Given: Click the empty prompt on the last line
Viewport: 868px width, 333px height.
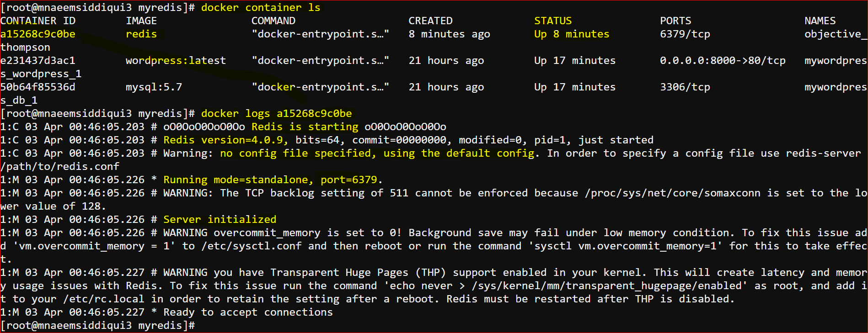Looking at the screenshot, I should [x=98, y=325].
